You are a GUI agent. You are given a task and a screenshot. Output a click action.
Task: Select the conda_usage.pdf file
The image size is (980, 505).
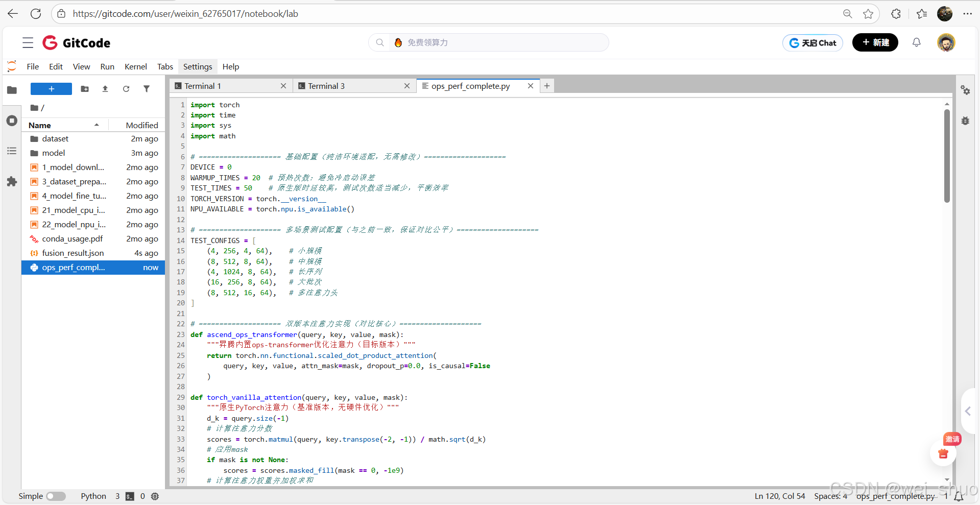pos(93,239)
